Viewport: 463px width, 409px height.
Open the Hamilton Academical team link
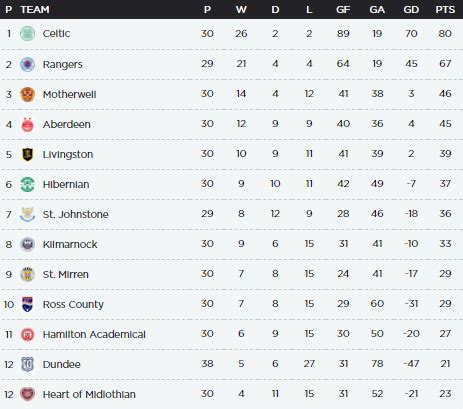(94, 334)
